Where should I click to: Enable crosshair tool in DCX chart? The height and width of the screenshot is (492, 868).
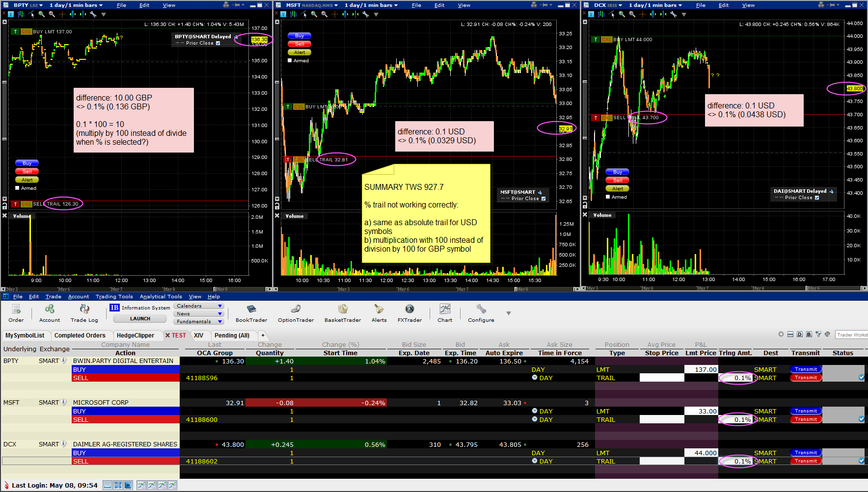(x=643, y=14)
